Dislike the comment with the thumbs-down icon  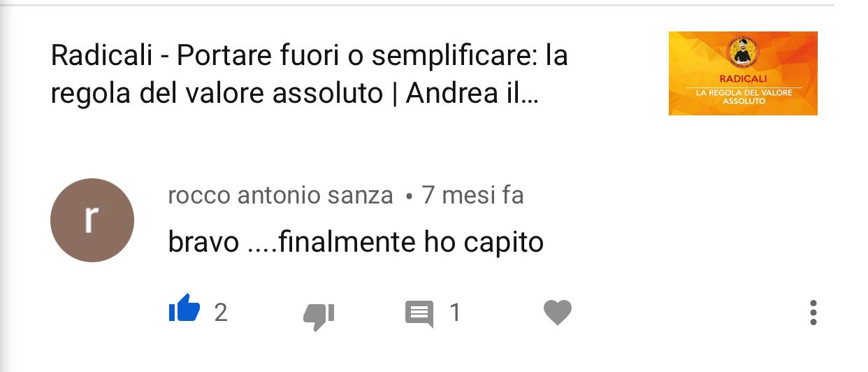coord(319,316)
